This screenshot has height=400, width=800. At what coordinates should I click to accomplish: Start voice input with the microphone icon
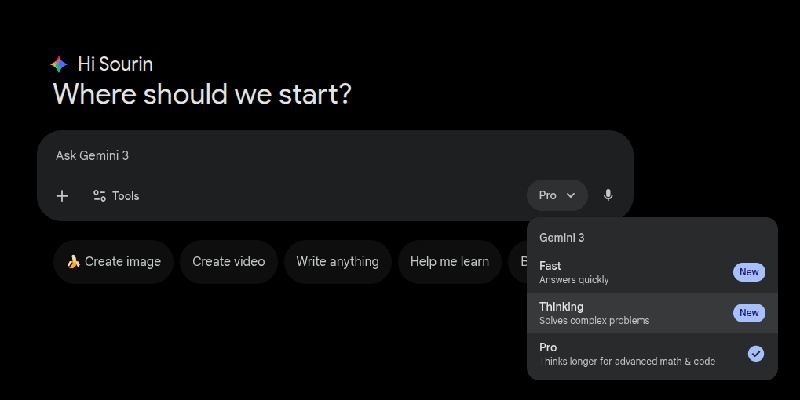(608, 196)
